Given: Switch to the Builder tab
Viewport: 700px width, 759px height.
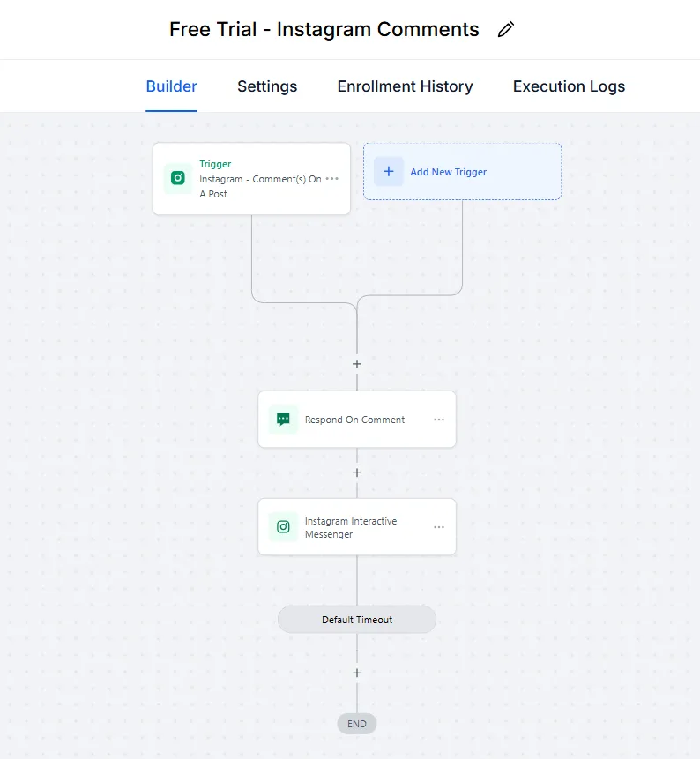Looking at the screenshot, I should tap(171, 86).
